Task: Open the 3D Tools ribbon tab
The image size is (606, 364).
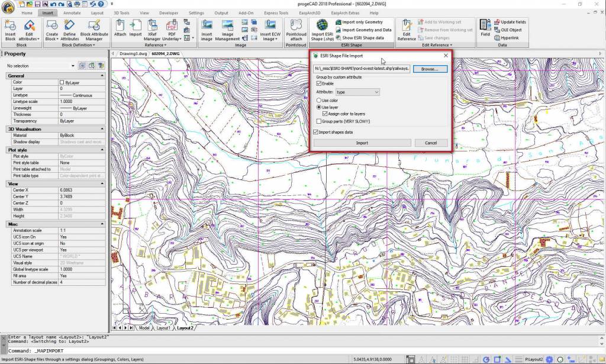Action: coord(121,13)
